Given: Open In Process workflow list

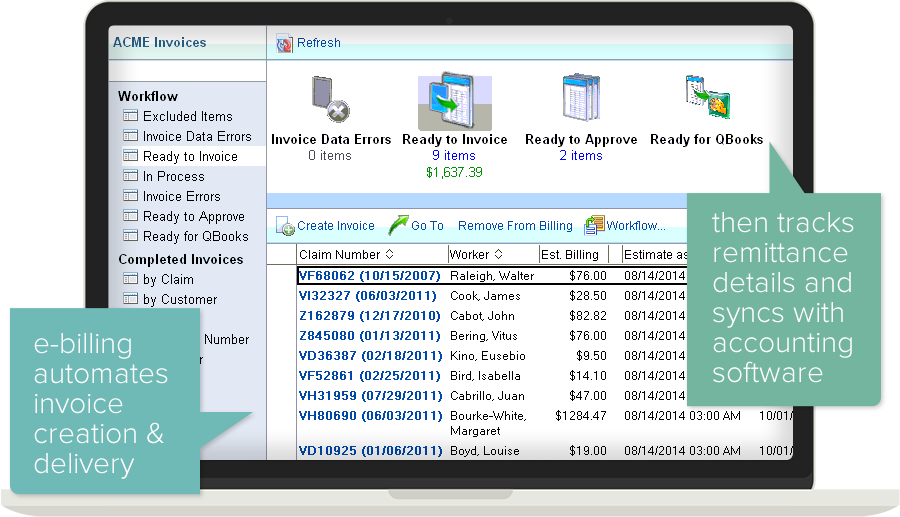Looking at the screenshot, I should pos(173,176).
